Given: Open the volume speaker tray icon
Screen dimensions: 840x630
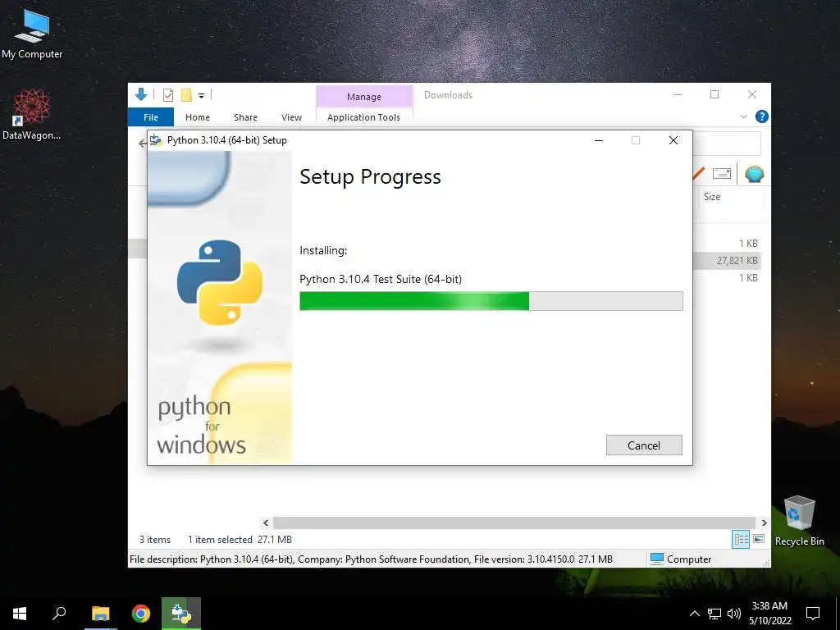Looking at the screenshot, I should 734,614.
